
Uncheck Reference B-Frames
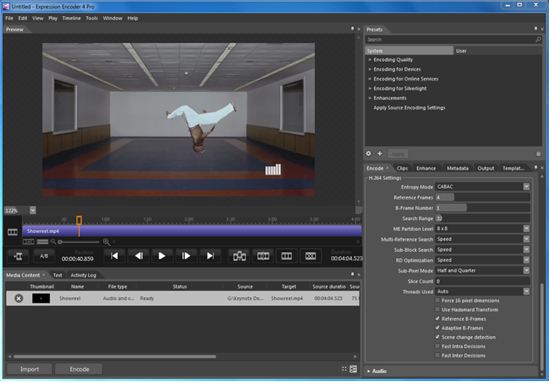click(437, 319)
